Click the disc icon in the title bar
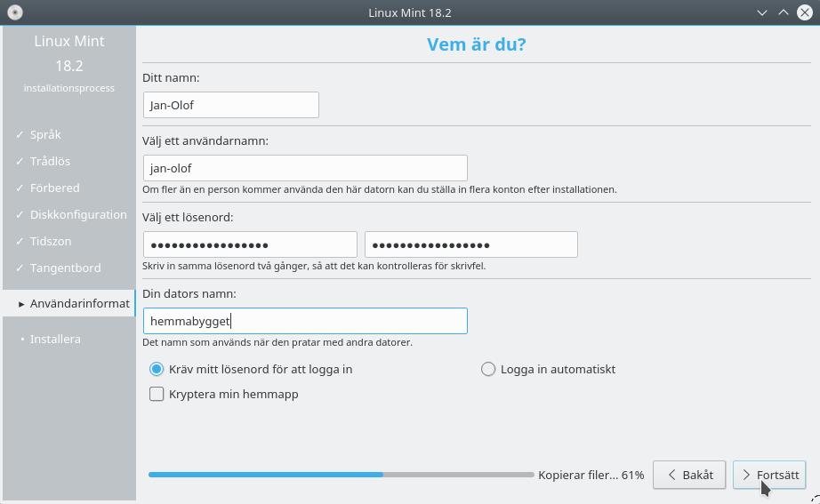The height and width of the screenshot is (504, 820). click(x=15, y=12)
